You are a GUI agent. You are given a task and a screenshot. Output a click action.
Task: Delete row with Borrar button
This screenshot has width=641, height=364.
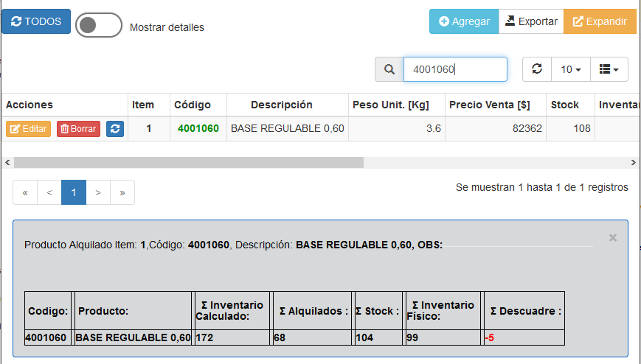click(78, 129)
